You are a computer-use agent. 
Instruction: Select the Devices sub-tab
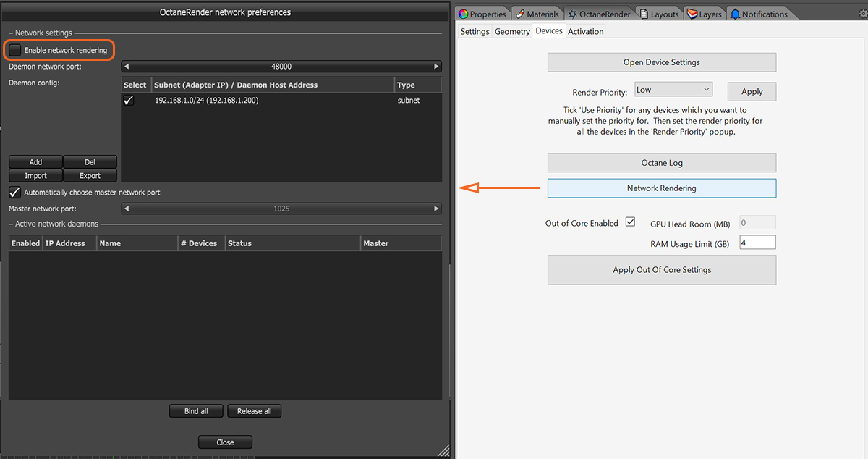[x=549, y=31]
